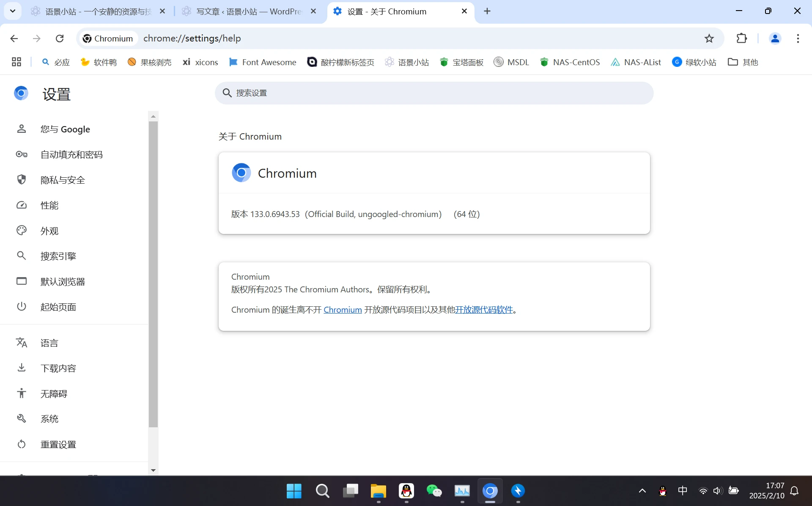
Task: Open Task View on the taskbar
Action: click(351, 491)
